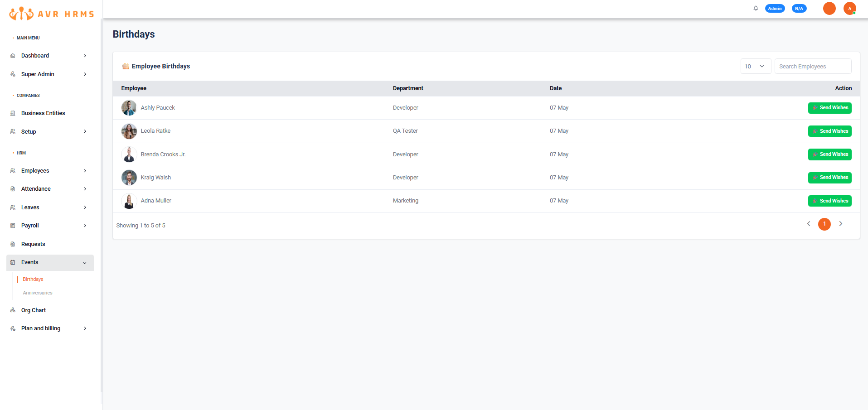
Task: Click Brenda Crooks Jr.'s avatar photo
Action: click(x=129, y=154)
